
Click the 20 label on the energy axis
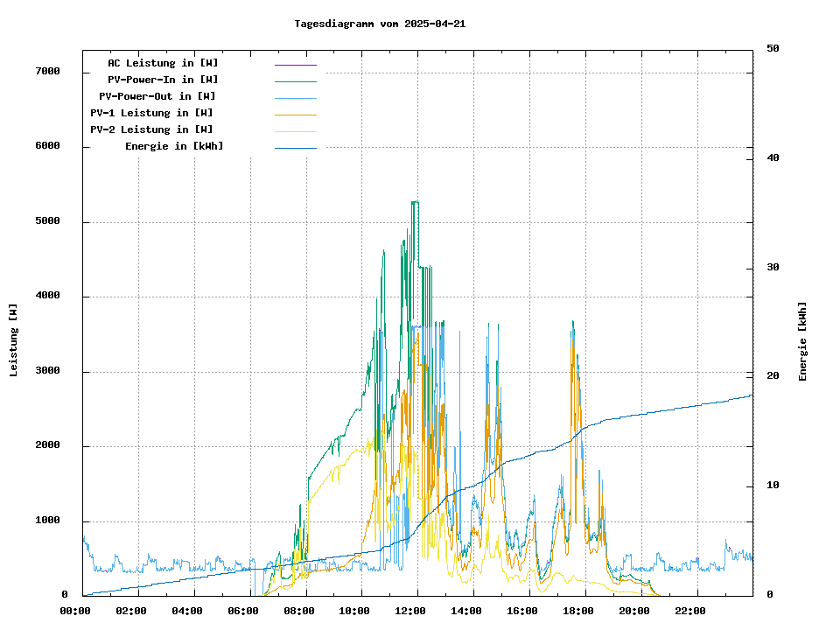773,376
